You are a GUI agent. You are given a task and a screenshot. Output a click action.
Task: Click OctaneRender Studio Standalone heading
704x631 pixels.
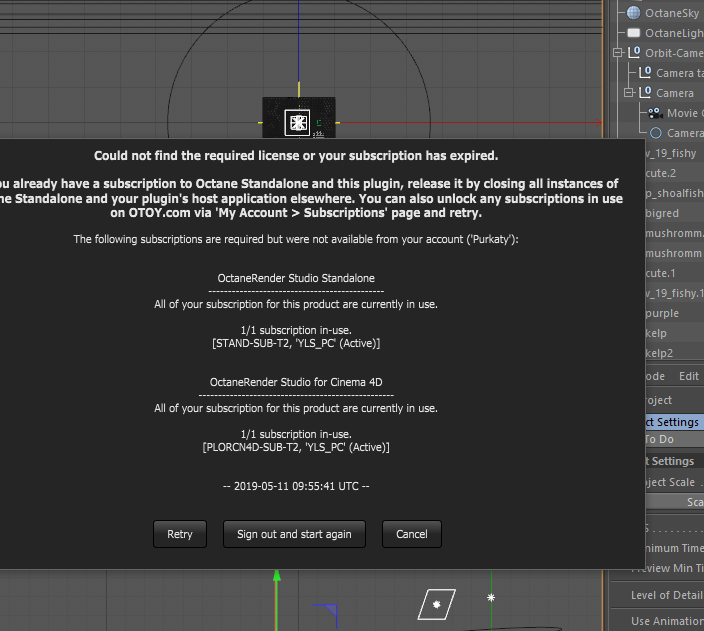296,278
